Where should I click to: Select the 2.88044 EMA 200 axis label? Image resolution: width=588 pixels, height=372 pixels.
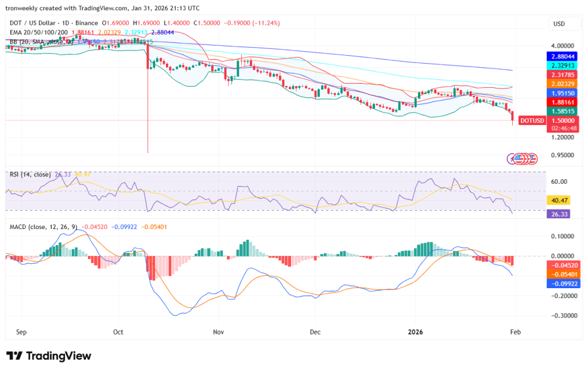[x=563, y=57]
